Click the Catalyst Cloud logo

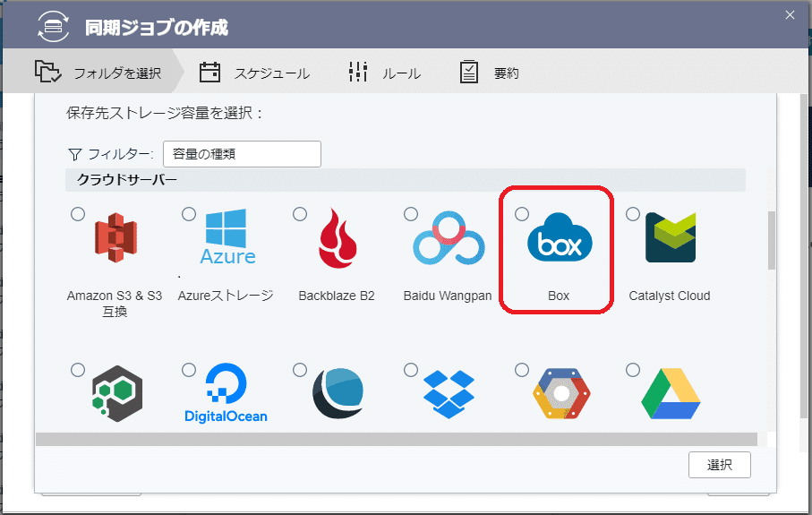(x=671, y=237)
